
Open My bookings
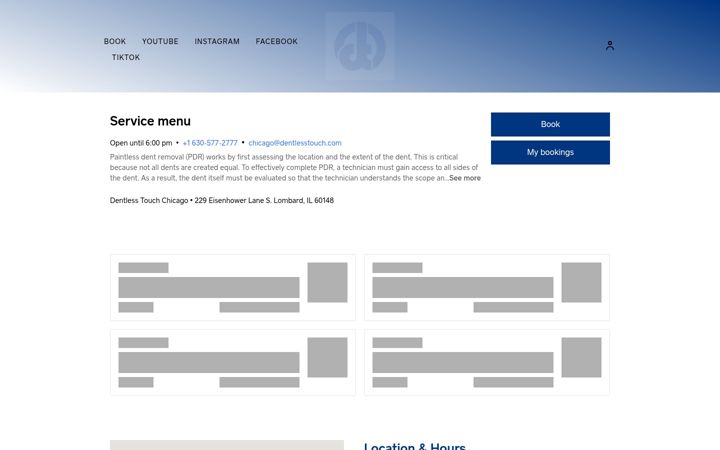pos(550,152)
